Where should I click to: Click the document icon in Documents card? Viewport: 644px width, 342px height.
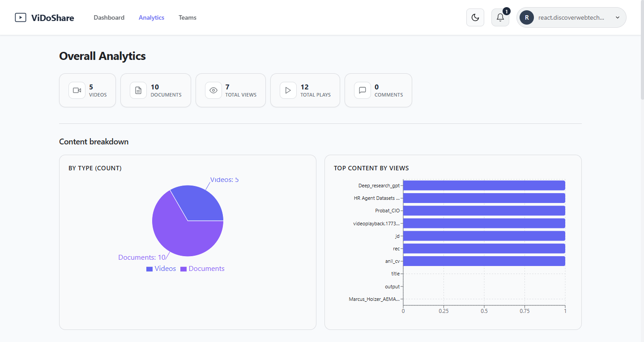138,90
